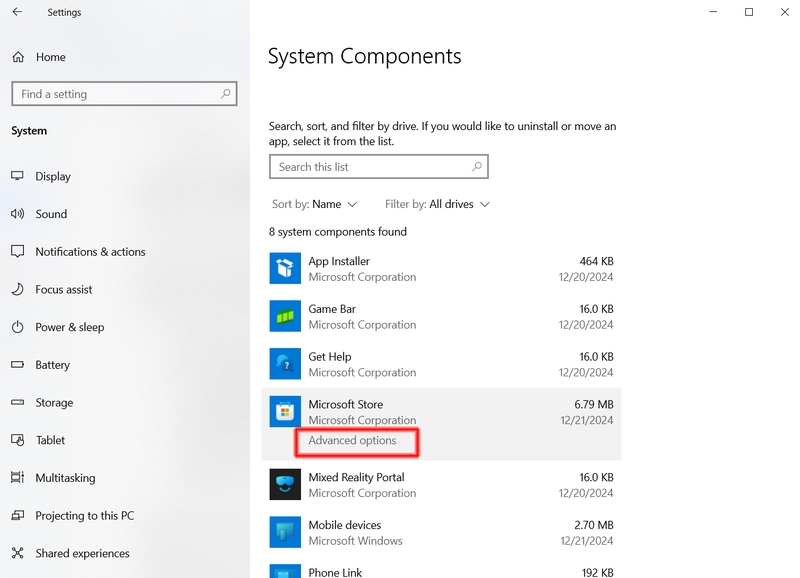Open Tablet settings

click(x=50, y=440)
